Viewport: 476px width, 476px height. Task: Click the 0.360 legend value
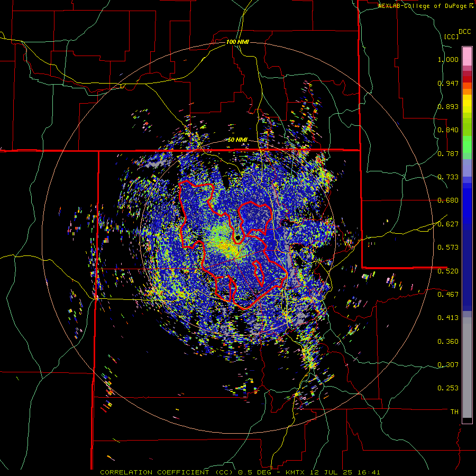(x=448, y=342)
